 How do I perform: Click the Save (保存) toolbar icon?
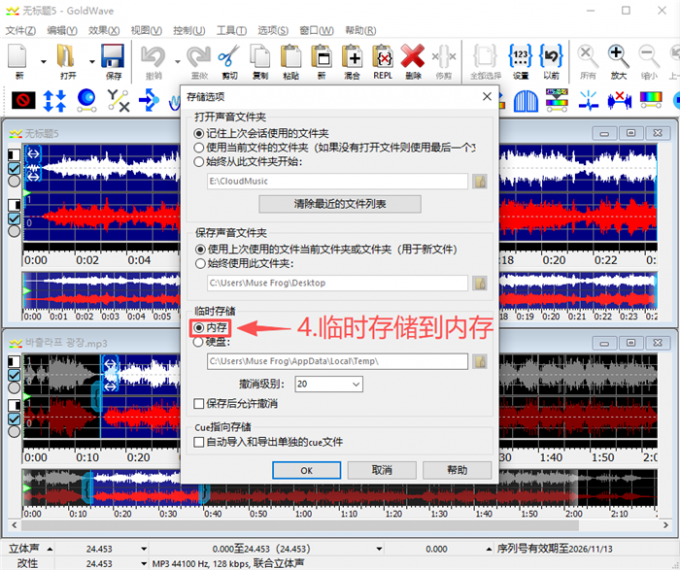pos(112,58)
